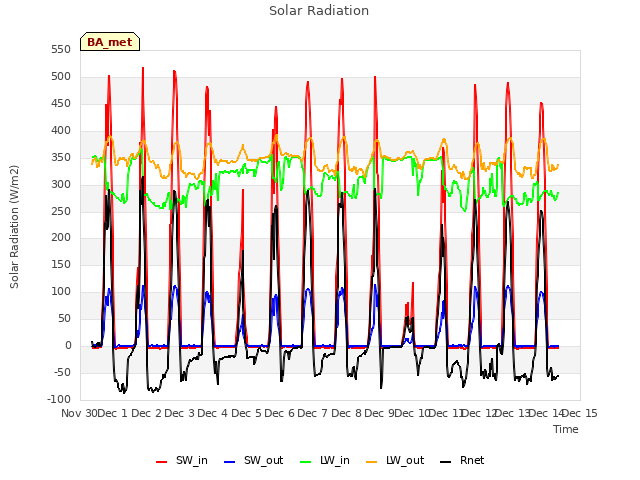Click the Dec 7 x-axis date label
The height and width of the screenshot is (480, 640).
click(313, 413)
